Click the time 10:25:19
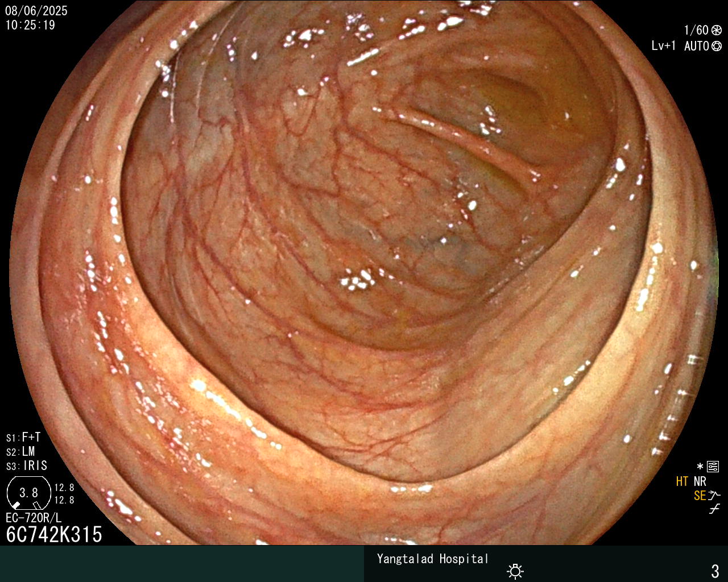Image resolution: width=728 pixels, height=582 pixels. [30, 25]
